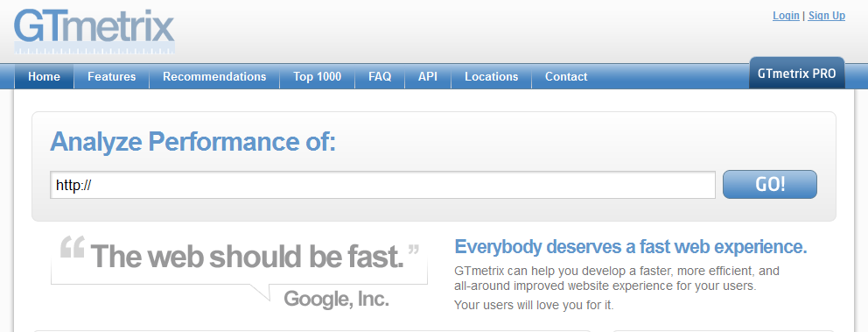Go to Locations in the navbar
Viewport: 868px width, 332px height.
click(x=491, y=76)
